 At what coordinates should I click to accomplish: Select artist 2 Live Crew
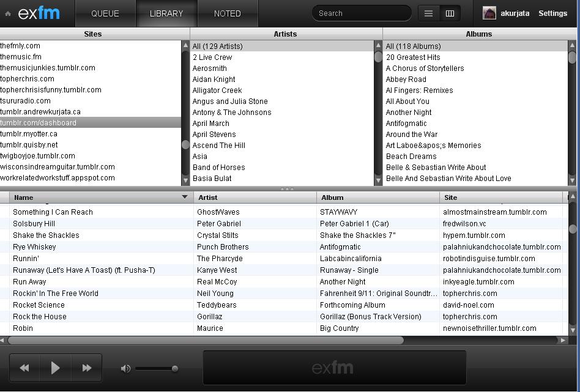(282, 57)
